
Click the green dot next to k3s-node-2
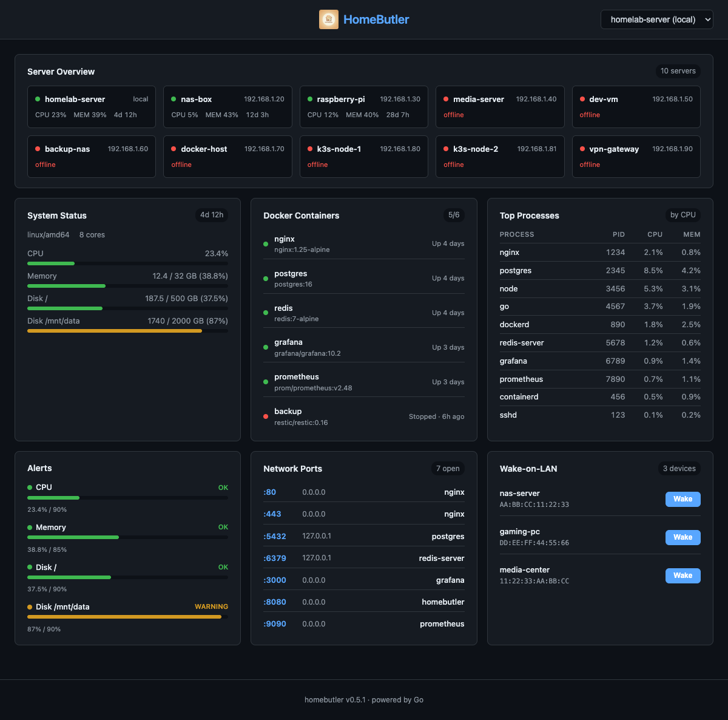tap(447, 148)
